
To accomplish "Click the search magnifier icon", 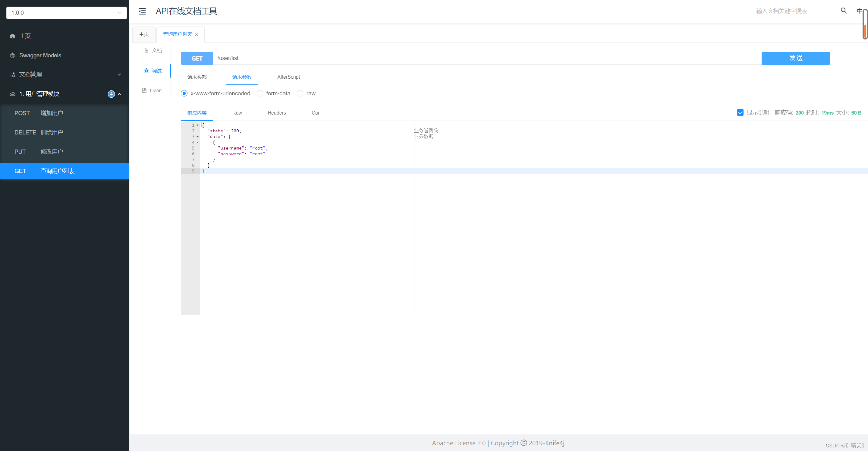I will pos(843,11).
